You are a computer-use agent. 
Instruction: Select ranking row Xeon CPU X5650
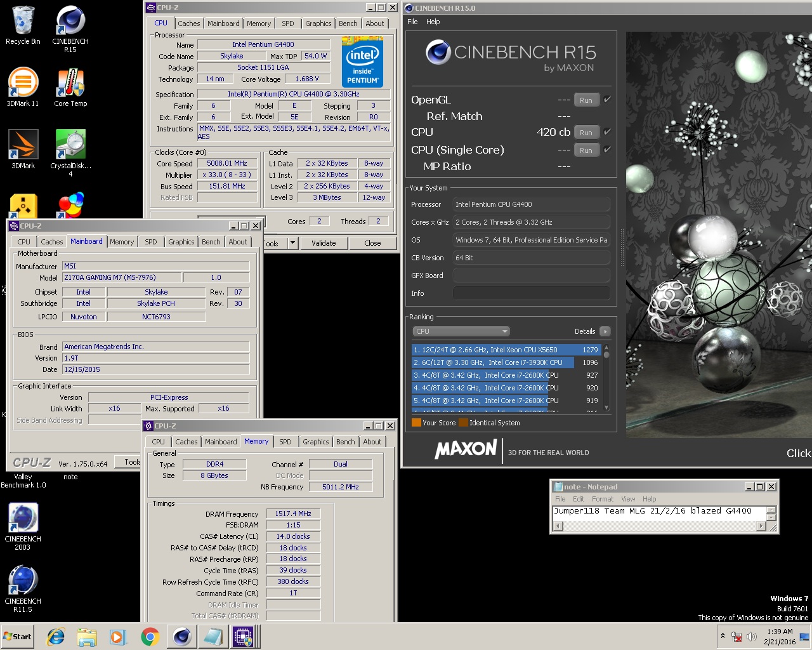(506, 350)
